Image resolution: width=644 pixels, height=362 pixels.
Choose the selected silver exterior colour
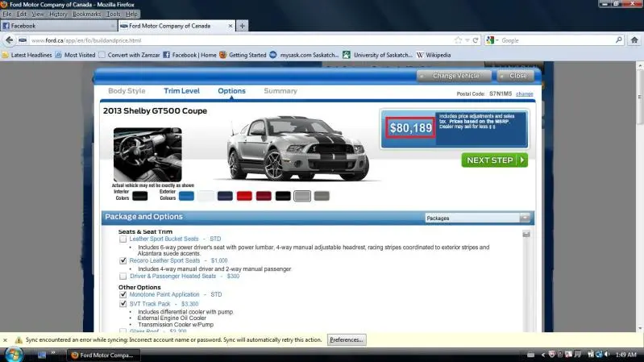click(x=302, y=196)
